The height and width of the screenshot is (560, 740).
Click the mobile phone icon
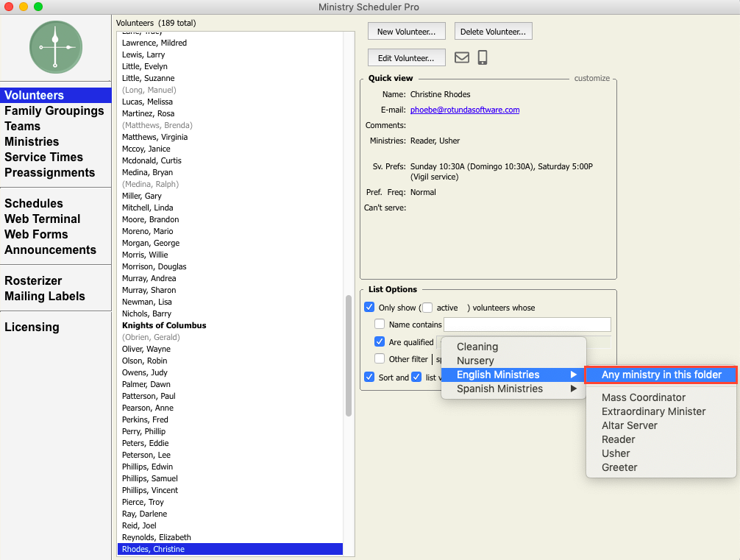(x=482, y=57)
